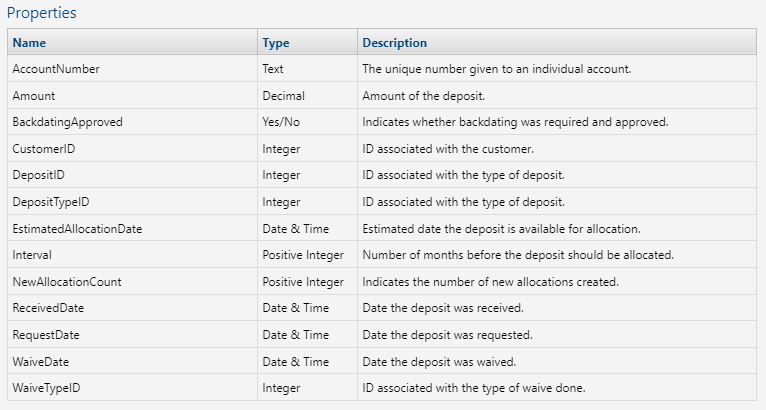Click the Integer type in CustomerID row
The width and height of the screenshot is (766, 410).
pyautogui.click(x=281, y=149)
